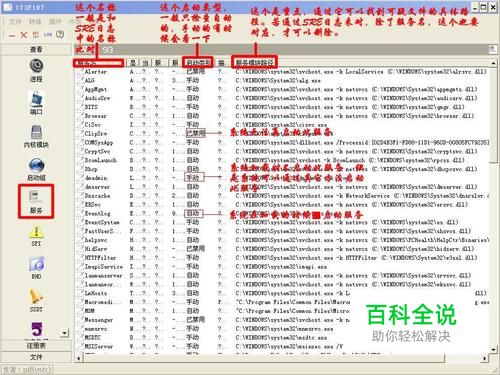
Task: Switch to the 注册表 sidebar tab
Action: [x=36, y=346]
